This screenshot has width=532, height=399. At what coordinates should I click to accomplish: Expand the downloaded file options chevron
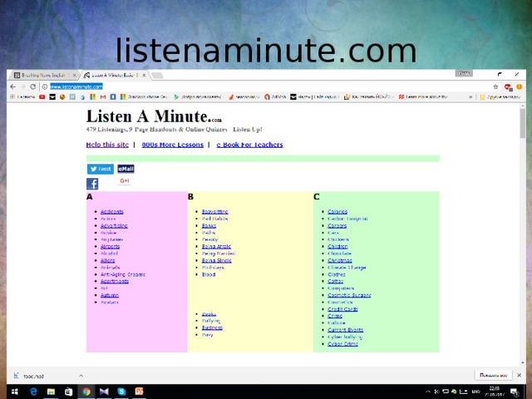(x=81, y=376)
